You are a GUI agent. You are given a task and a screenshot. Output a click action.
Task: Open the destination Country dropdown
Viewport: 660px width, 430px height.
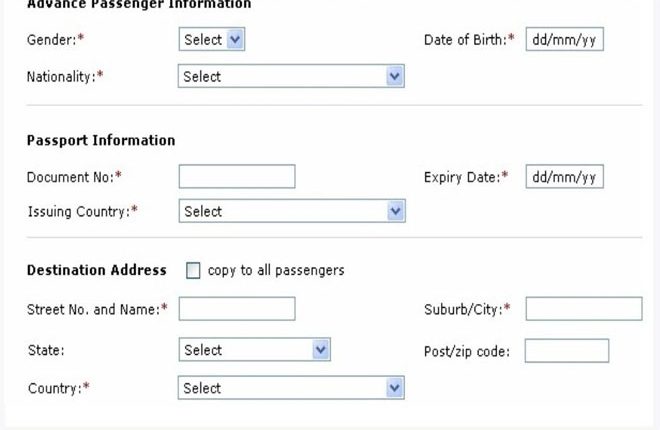[291, 388]
